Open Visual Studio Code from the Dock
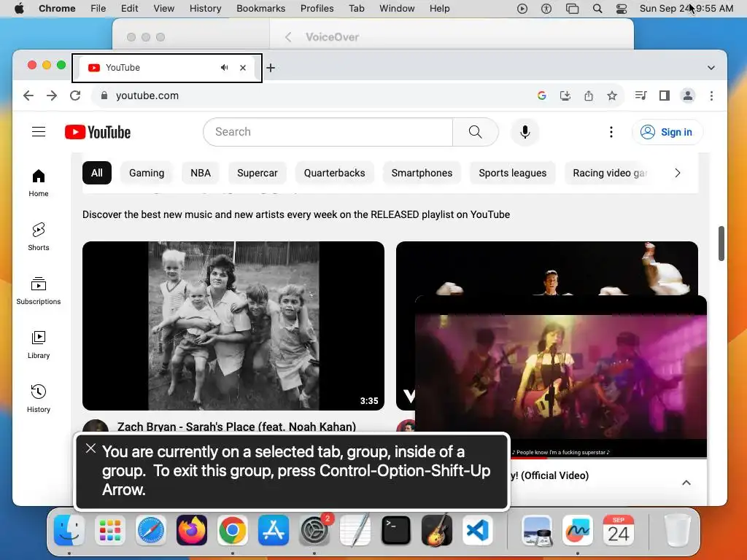747x560 pixels. (x=477, y=530)
